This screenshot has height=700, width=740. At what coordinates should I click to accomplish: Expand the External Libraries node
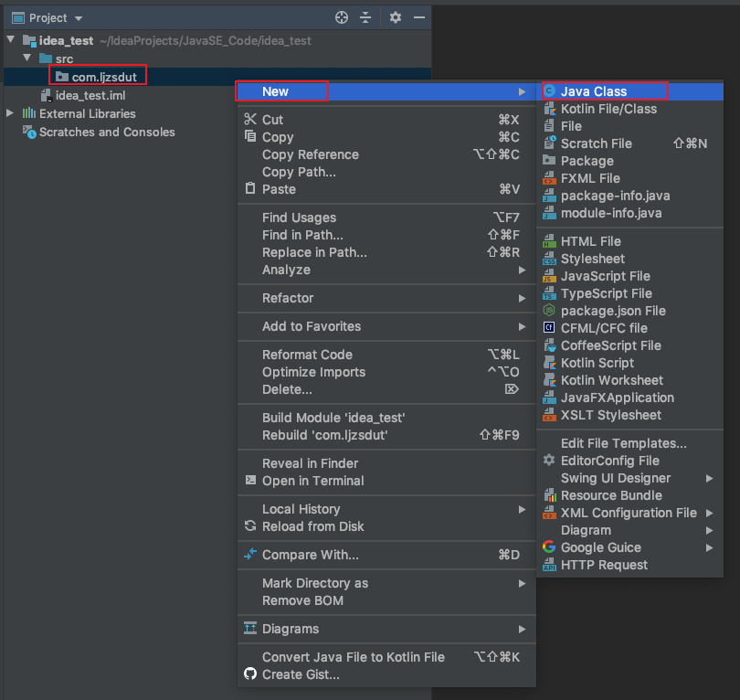pyautogui.click(x=10, y=113)
